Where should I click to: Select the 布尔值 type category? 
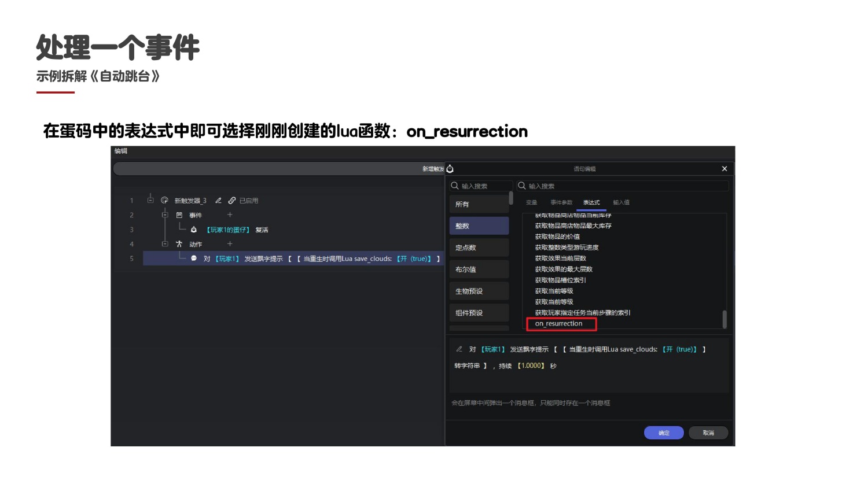(x=479, y=269)
